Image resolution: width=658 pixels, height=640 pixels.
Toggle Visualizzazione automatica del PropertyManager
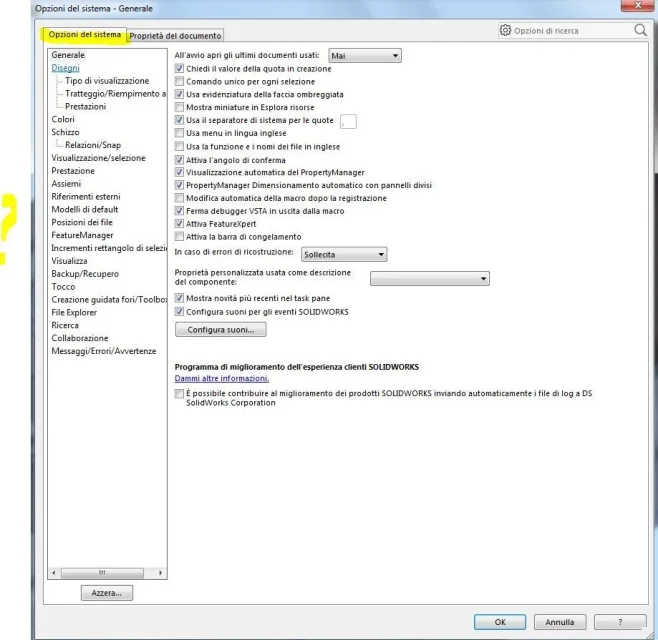click(x=179, y=172)
